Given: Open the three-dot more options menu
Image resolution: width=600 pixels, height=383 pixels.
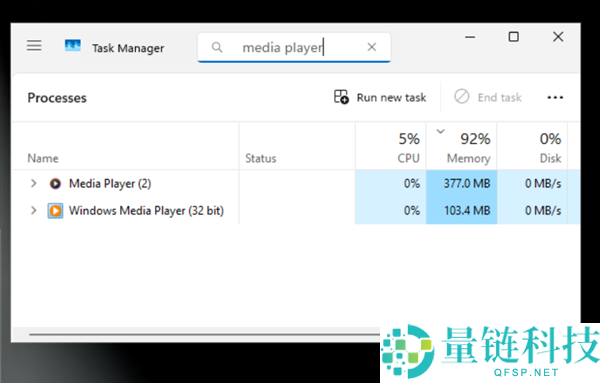Looking at the screenshot, I should click(555, 98).
